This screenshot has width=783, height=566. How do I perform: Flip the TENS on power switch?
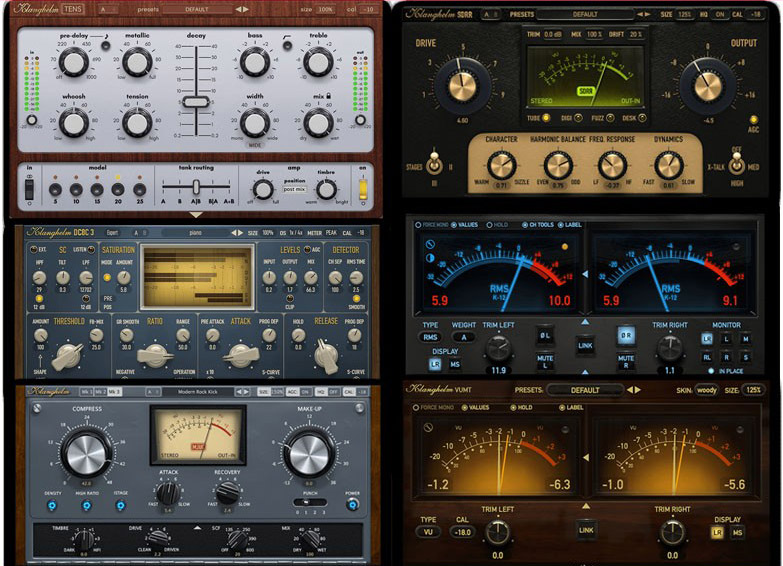[362, 187]
